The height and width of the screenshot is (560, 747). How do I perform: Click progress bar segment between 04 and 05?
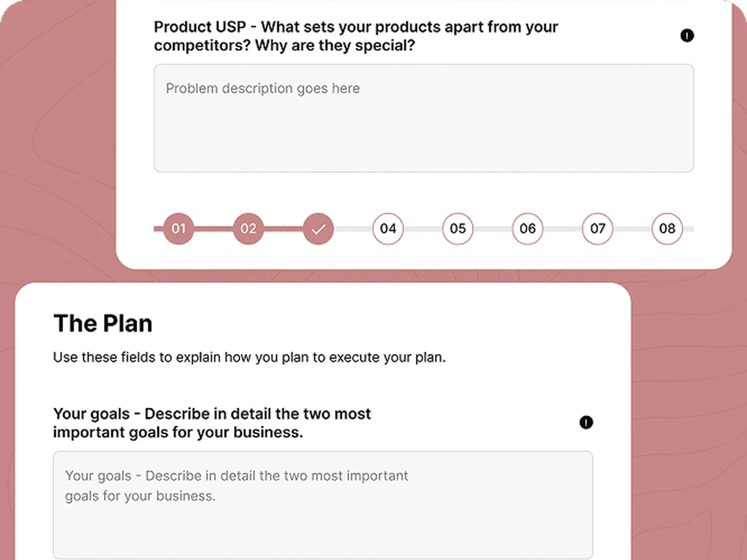click(x=423, y=229)
